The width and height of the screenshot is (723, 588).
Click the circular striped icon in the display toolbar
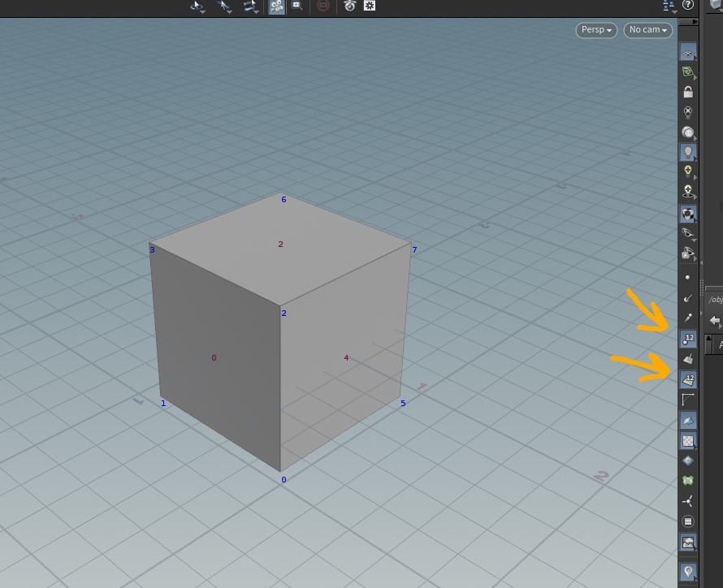tap(688, 521)
